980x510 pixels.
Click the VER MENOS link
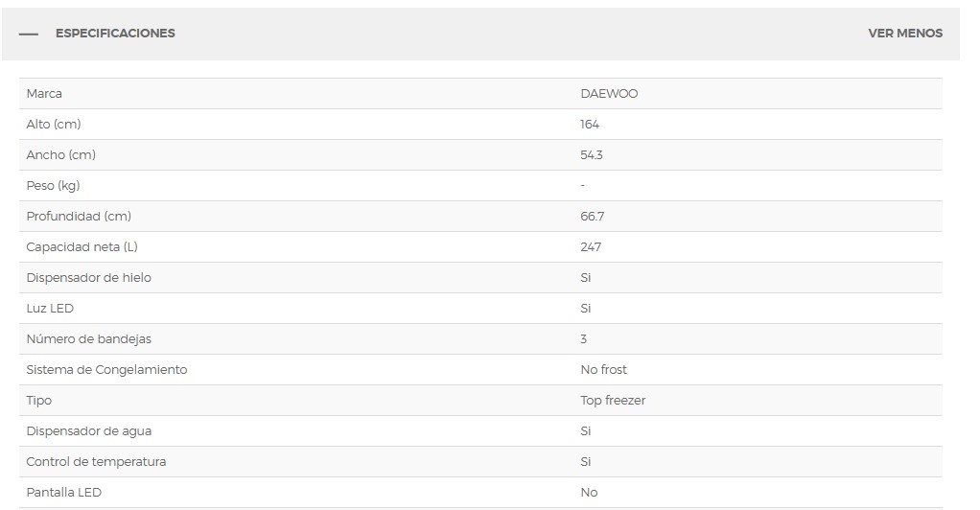pyautogui.click(x=904, y=34)
